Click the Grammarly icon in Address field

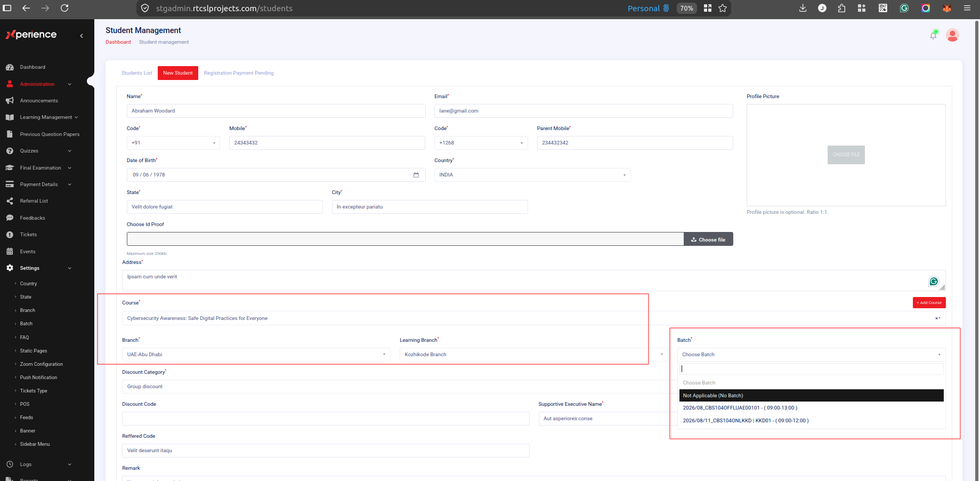[934, 282]
